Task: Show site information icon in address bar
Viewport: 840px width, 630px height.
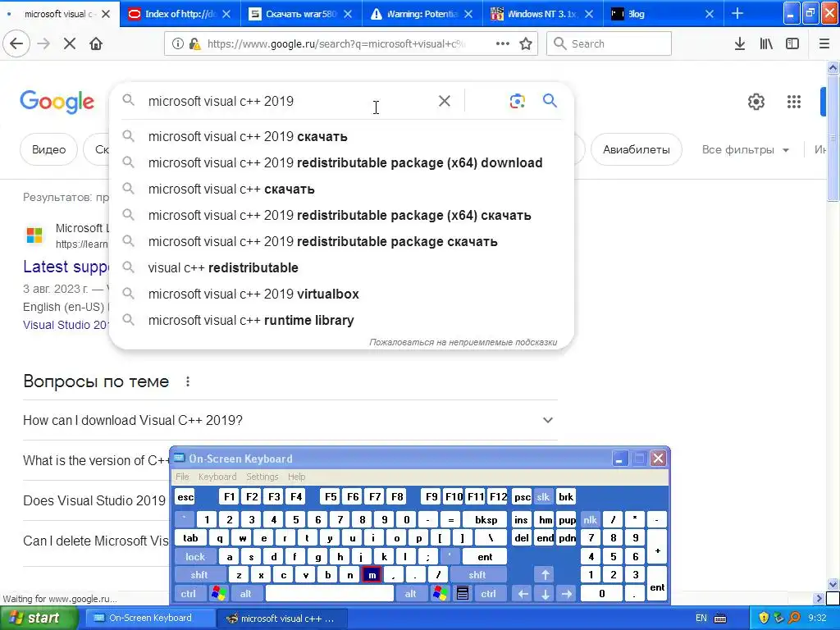Action: [x=178, y=43]
